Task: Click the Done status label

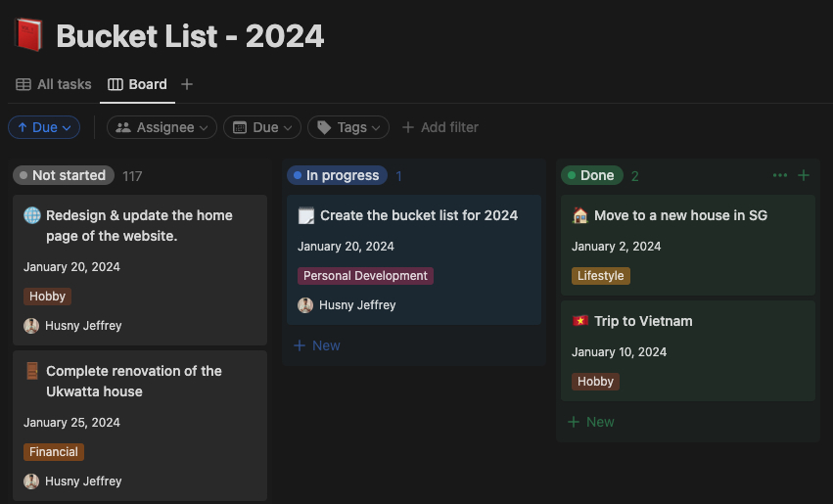Action: pos(592,175)
